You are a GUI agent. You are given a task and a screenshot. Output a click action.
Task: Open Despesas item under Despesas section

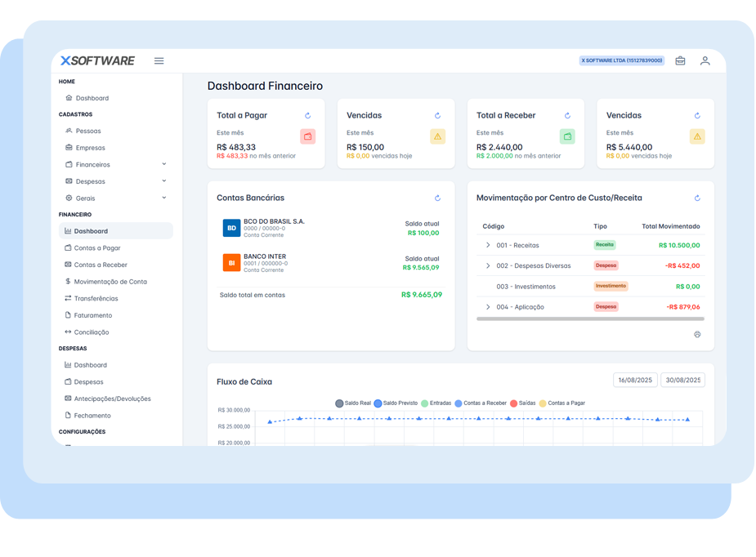click(x=116, y=381)
